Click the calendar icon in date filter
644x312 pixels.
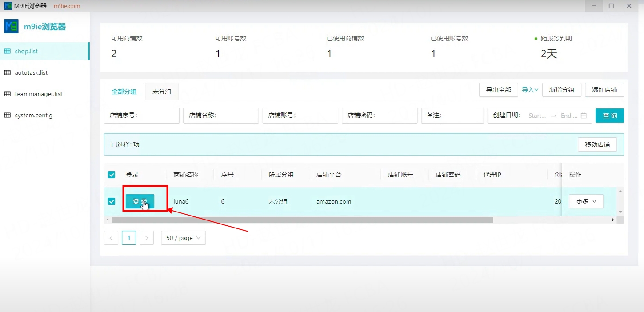pos(584,116)
